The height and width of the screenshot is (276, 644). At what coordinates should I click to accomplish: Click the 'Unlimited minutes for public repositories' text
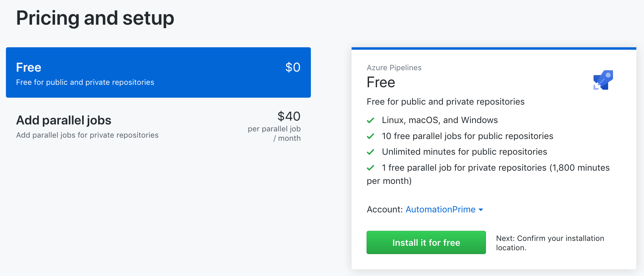point(464,152)
